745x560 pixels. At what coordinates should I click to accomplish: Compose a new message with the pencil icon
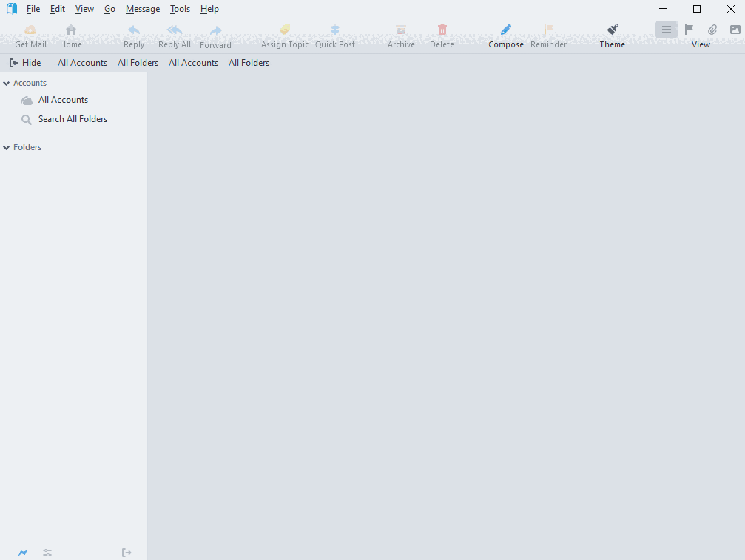coord(506,30)
